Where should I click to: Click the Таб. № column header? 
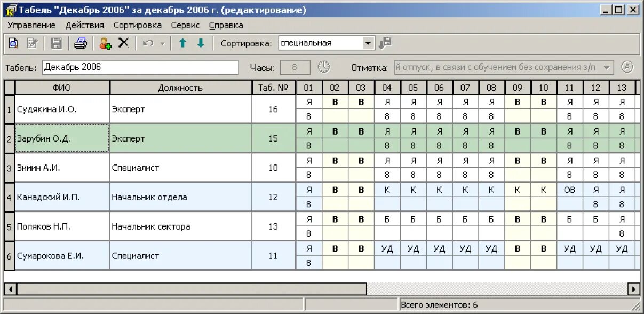pyautogui.click(x=273, y=88)
